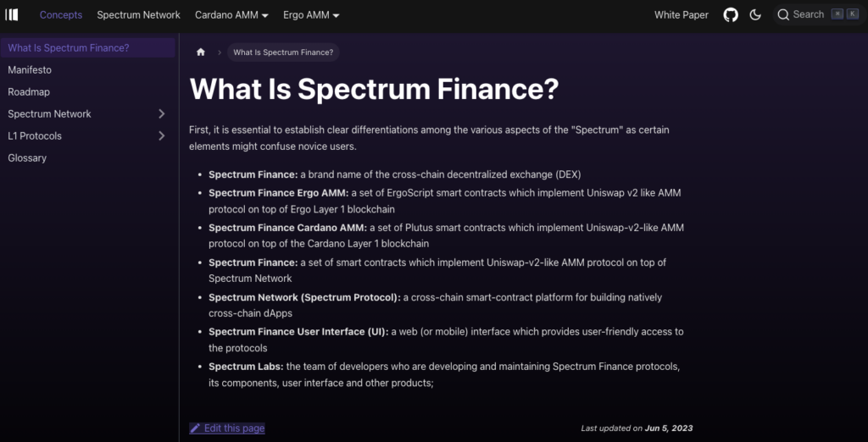868x442 pixels.
Task: Open the GitHub repository icon
Action: tap(731, 14)
